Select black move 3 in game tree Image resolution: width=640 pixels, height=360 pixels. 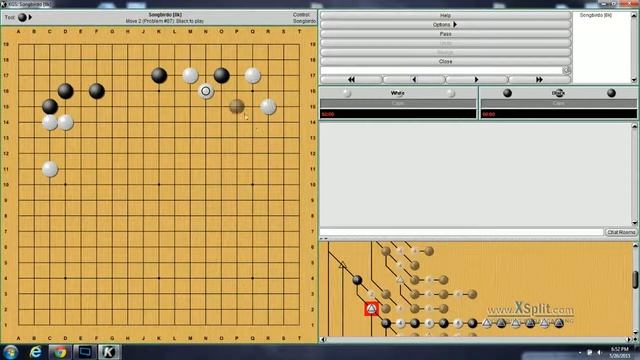point(386,323)
